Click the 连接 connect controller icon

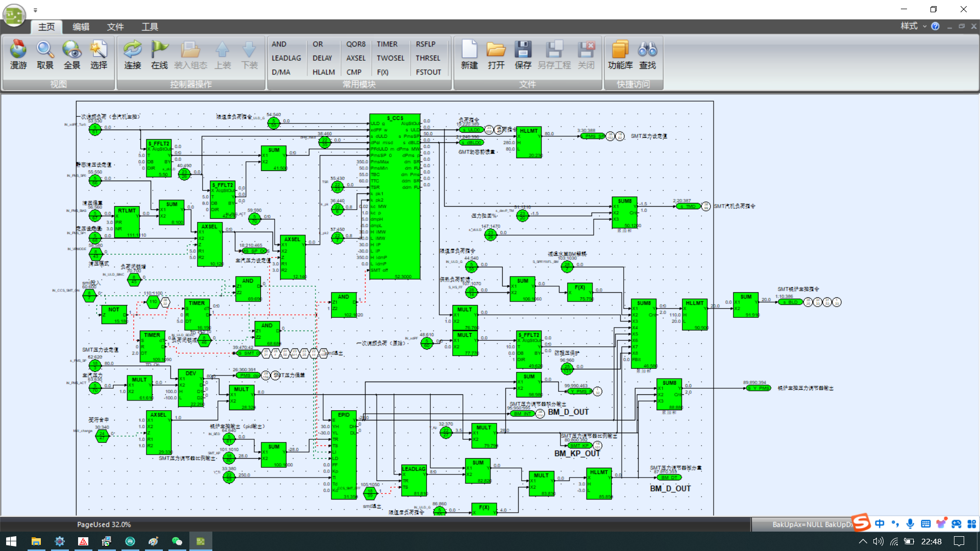(133, 49)
